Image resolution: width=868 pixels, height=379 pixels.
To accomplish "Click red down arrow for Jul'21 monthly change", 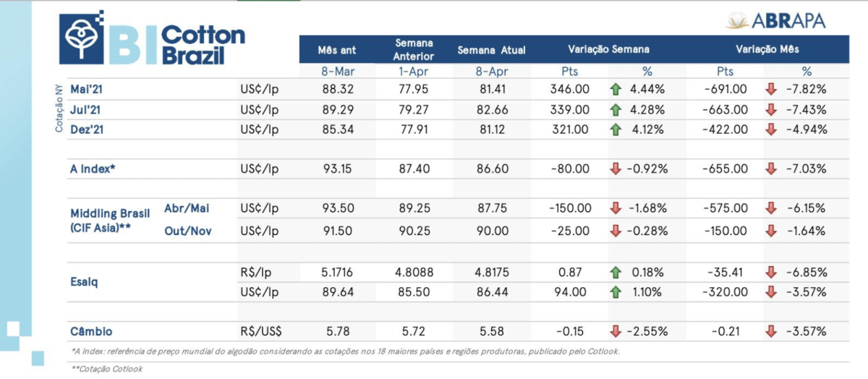I will click(x=771, y=110).
